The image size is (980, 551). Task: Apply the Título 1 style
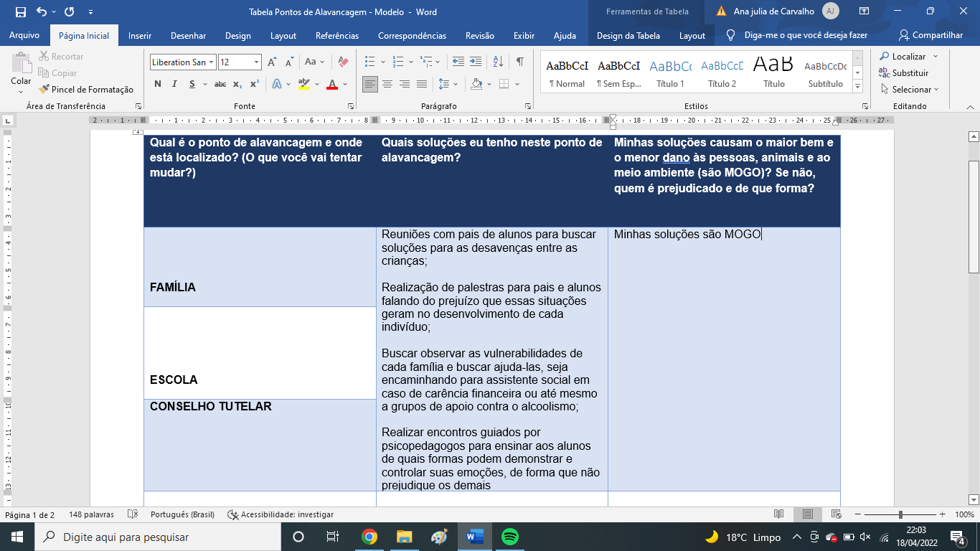pyautogui.click(x=670, y=74)
